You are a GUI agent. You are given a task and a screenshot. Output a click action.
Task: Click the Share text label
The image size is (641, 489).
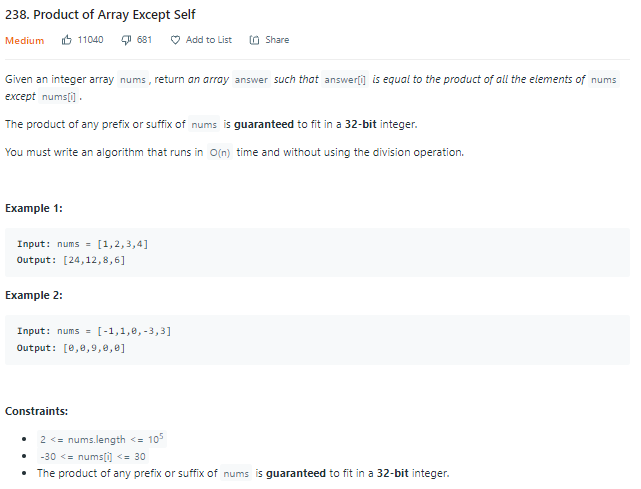[277, 40]
